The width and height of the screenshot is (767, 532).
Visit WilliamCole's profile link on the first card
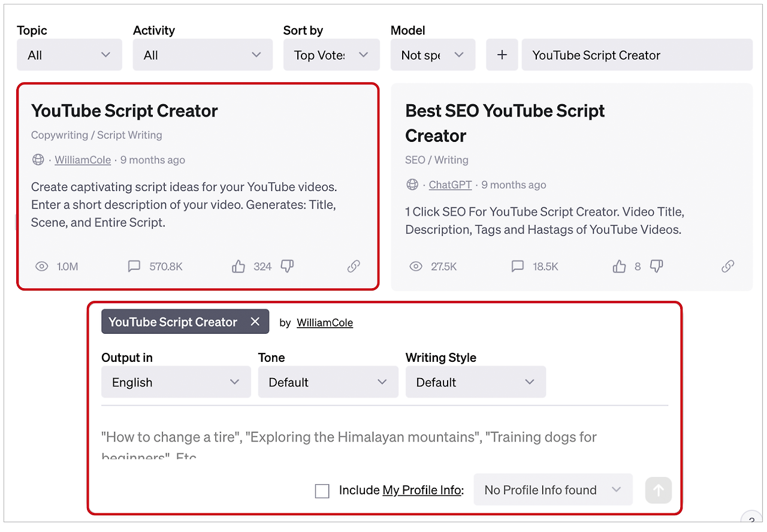(x=83, y=160)
